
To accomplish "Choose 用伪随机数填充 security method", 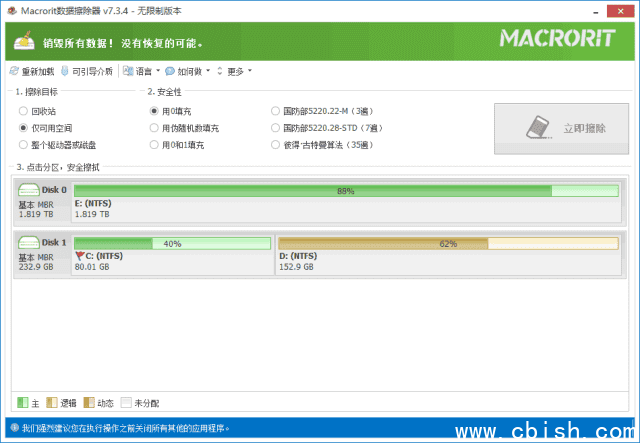I will [154, 128].
